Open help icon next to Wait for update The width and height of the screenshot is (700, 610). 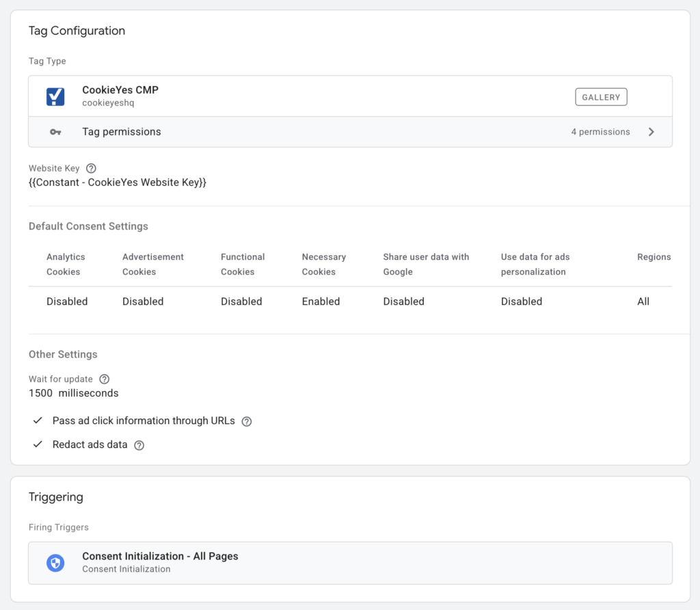click(x=105, y=379)
